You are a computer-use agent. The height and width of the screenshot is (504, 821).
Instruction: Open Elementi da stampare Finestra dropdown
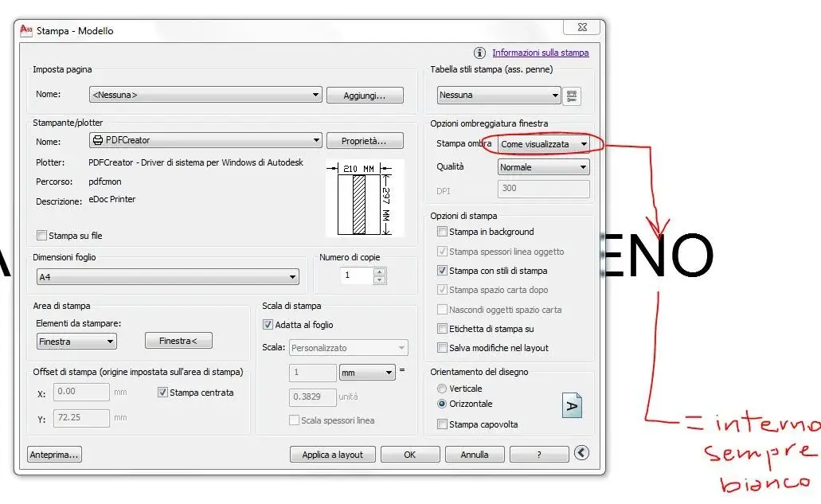pyautogui.click(x=76, y=342)
